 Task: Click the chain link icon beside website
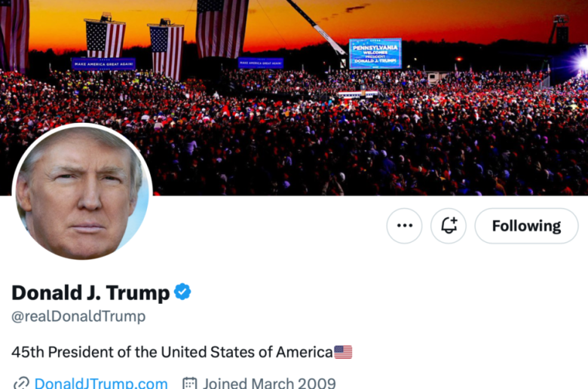point(21,384)
